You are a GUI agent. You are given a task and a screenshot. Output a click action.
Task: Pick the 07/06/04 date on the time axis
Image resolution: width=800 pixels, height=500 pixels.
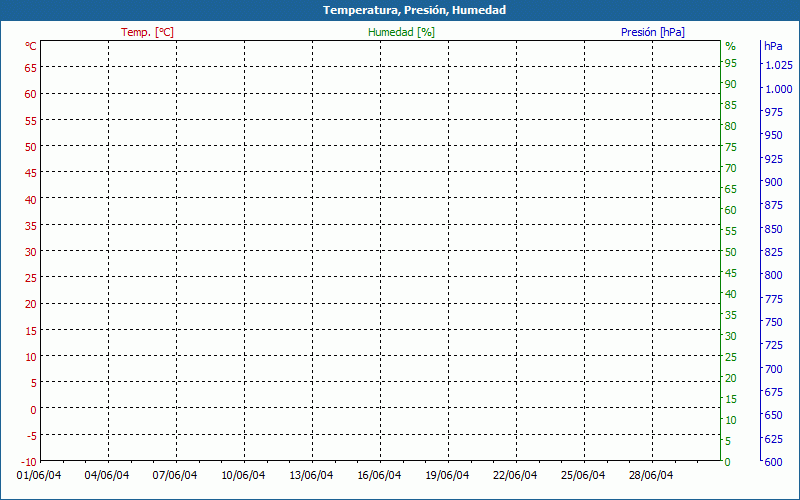(175, 475)
